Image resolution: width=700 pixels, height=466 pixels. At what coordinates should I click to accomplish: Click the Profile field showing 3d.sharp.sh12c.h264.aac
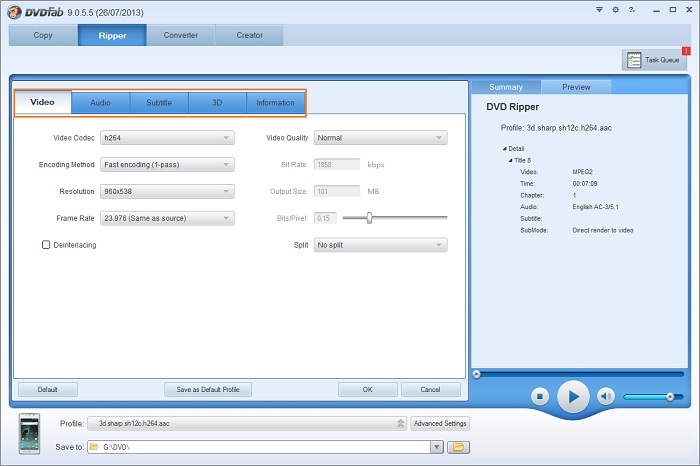(247, 423)
